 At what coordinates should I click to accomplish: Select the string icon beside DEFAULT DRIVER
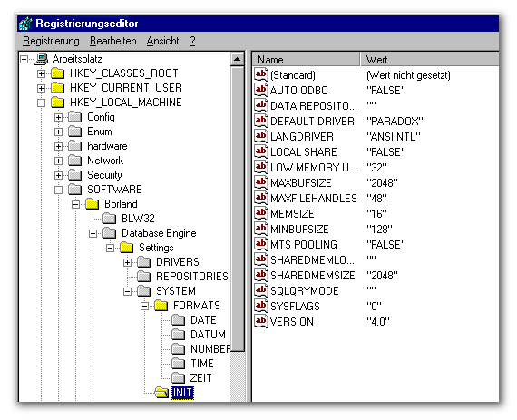(x=261, y=121)
